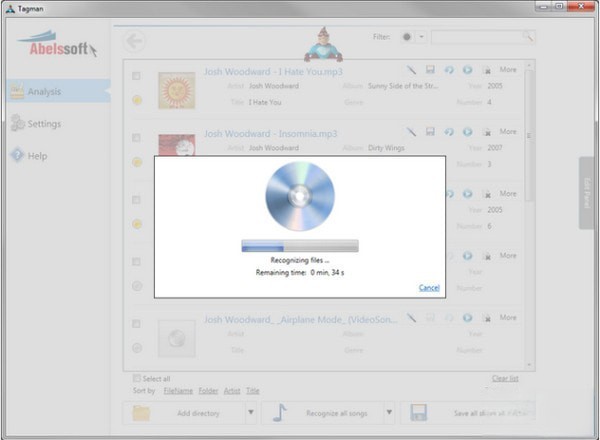Screen dimensions: 600x440
Task: Click the recognition progress bar
Action: pos(300,246)
